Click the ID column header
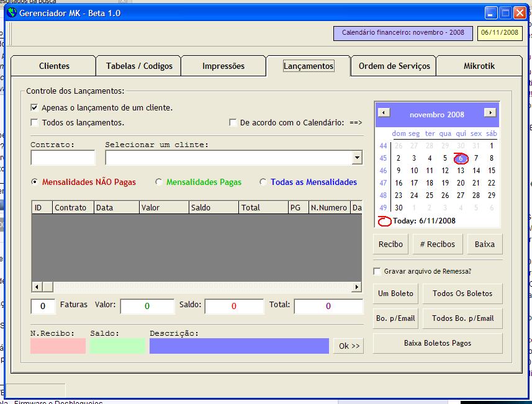 pos(42,207)
